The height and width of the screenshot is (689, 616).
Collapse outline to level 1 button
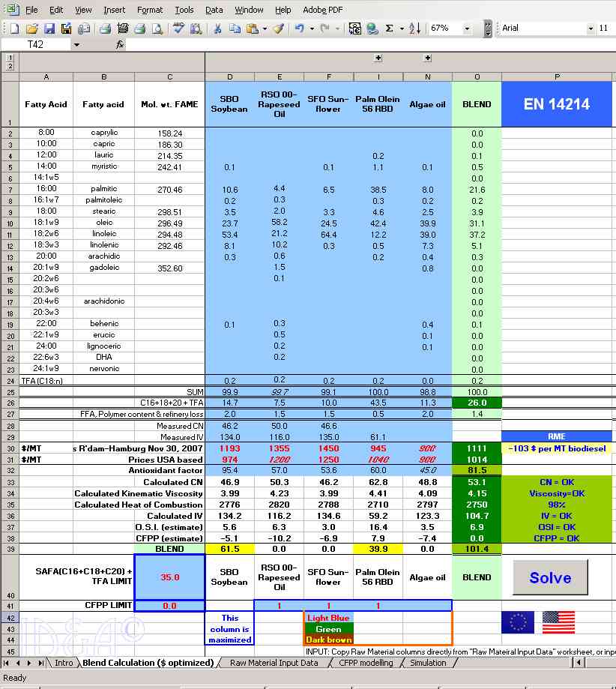tap(10, 58)
